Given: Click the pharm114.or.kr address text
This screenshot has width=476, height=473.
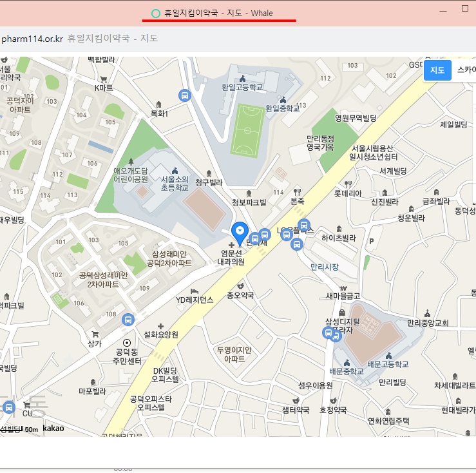Looking at the screenshot, I should click(32, 39).
